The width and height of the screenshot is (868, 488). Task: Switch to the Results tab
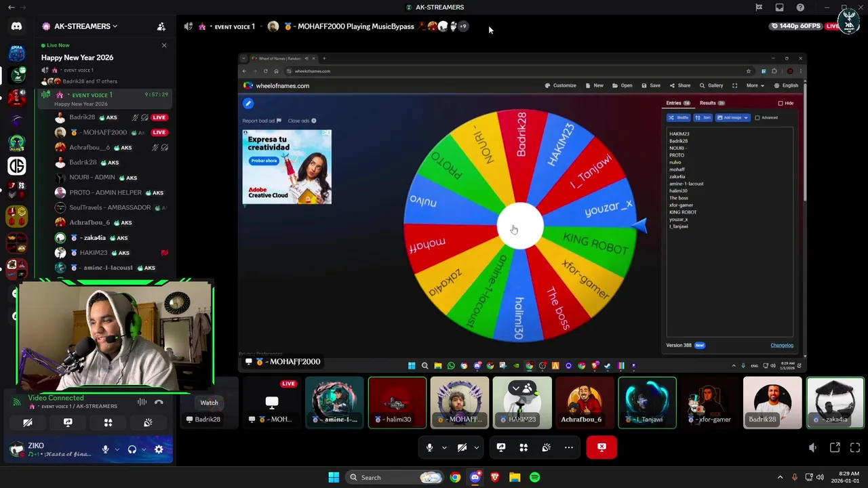(x=712, y=103)
